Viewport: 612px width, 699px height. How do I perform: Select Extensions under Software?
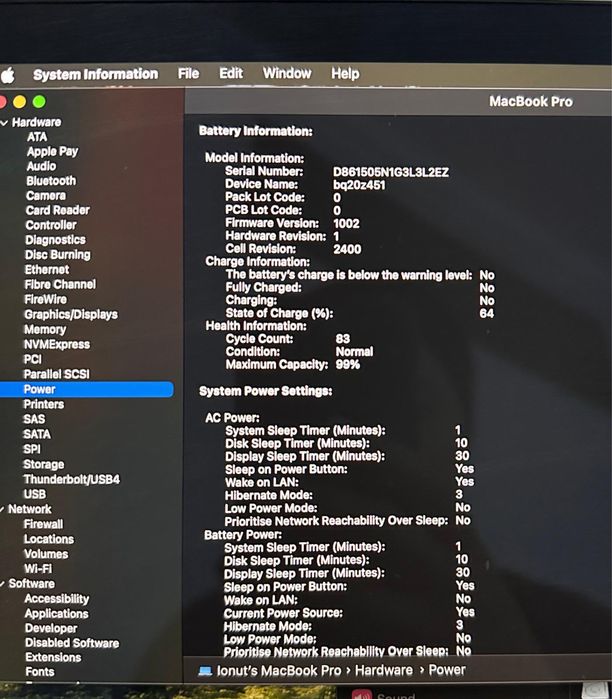click(x=53, y=658)
